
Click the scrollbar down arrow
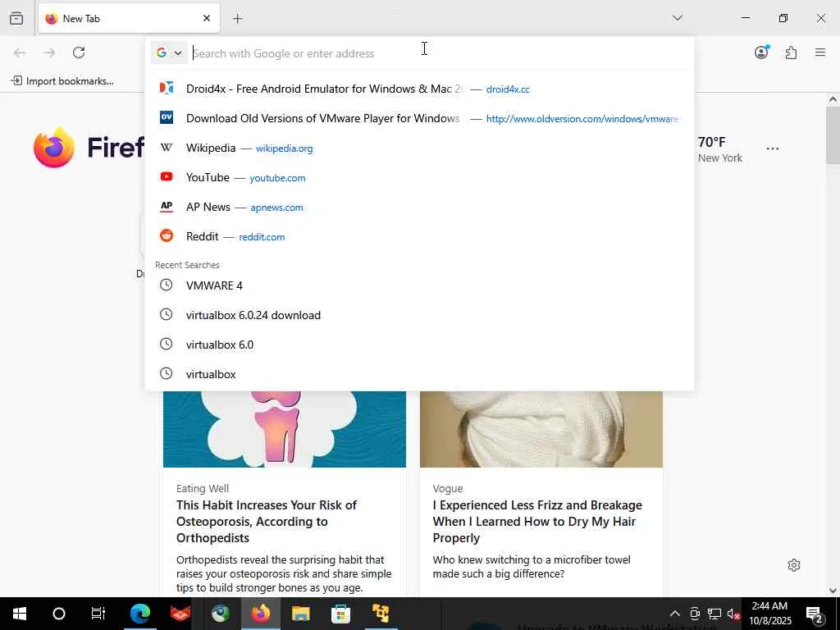click(x=833, y=591)
